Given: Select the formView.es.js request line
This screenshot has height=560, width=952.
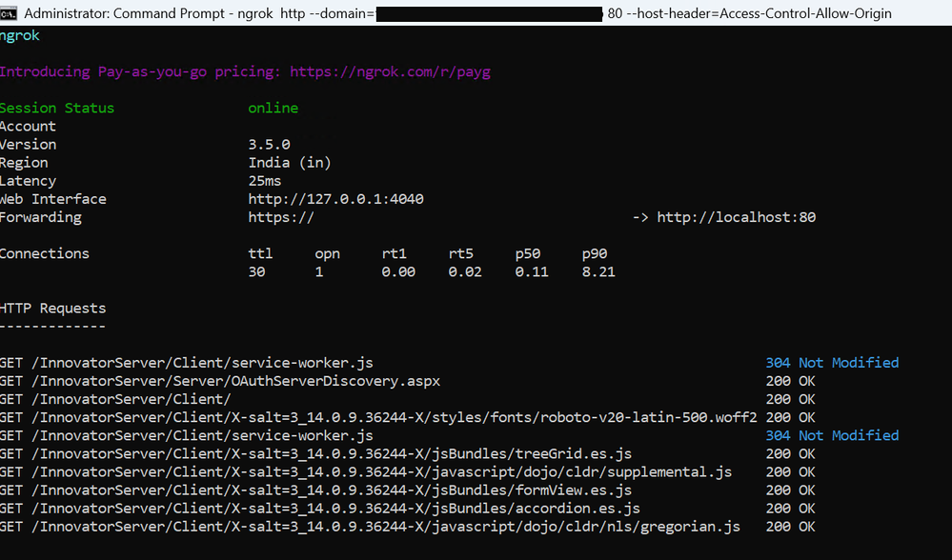Looking at the screenshot, I should (314, 490).
